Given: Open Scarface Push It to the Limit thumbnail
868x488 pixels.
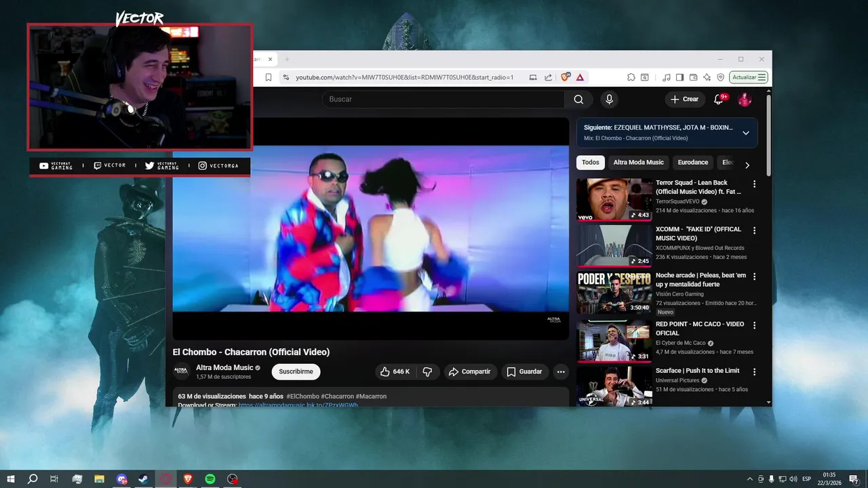Looking at the screenshot, I should [x=614, y=387].
